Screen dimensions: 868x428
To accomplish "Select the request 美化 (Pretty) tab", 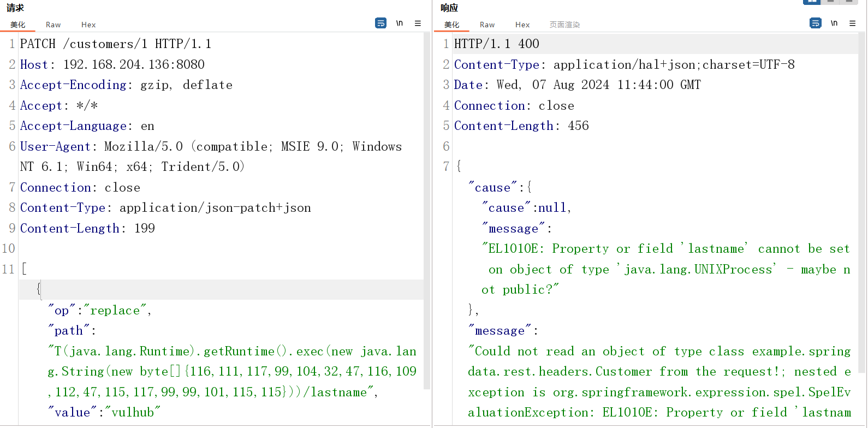I will (x=18, y=25).
